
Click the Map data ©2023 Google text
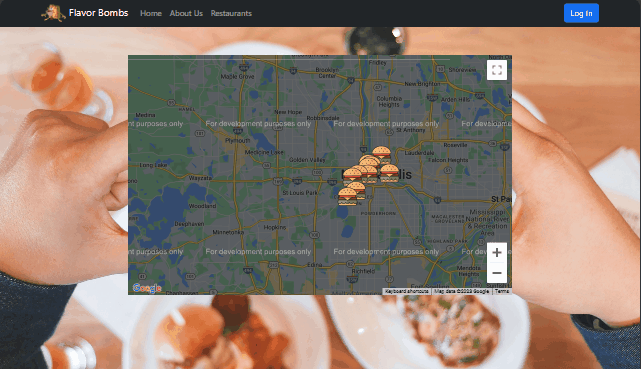[461, 291]
